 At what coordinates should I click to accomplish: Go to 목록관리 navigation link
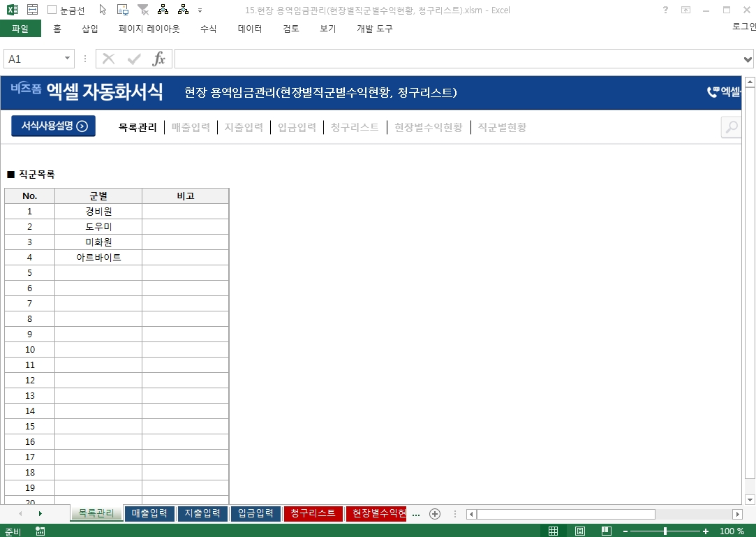tap(138, 127)
